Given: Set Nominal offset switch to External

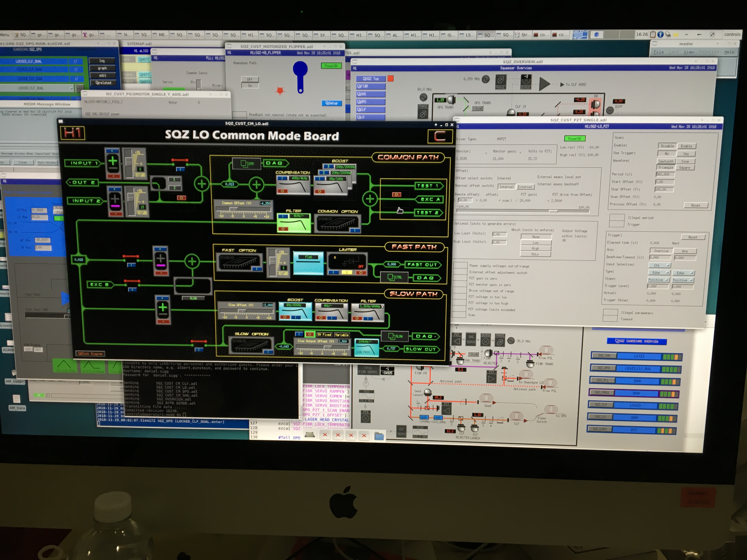Looking at the screenshot, I should (x=525, y=187).
